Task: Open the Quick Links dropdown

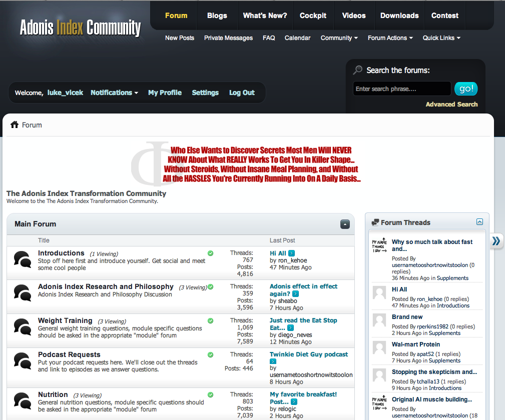Action: click(441, 38)
